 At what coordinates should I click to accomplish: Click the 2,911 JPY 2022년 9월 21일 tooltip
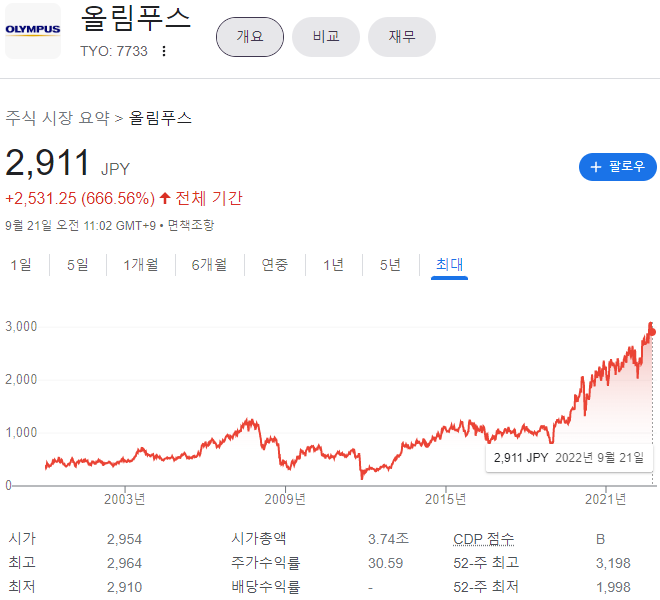pyautogui.click(x=569, y=458)
